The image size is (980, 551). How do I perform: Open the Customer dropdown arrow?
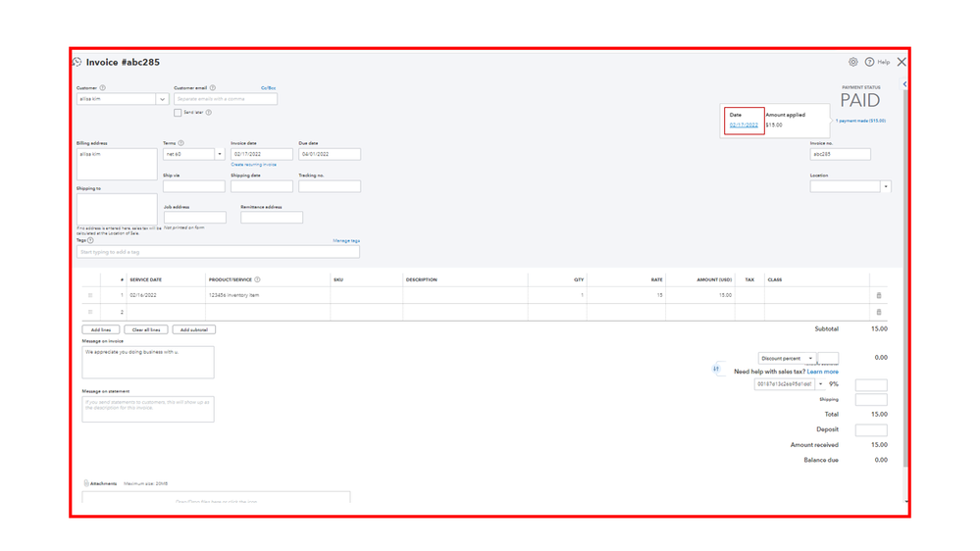coord(162,99)
